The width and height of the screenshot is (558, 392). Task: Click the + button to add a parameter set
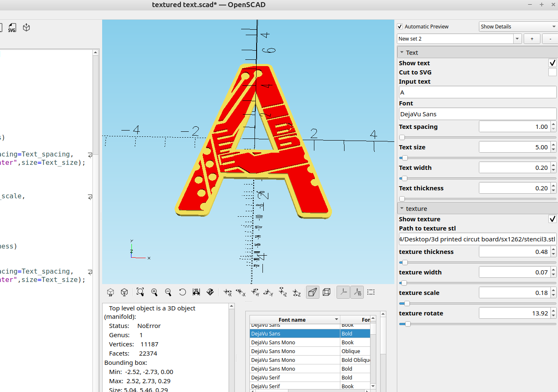pyautogui.click(x=532, y=38)
